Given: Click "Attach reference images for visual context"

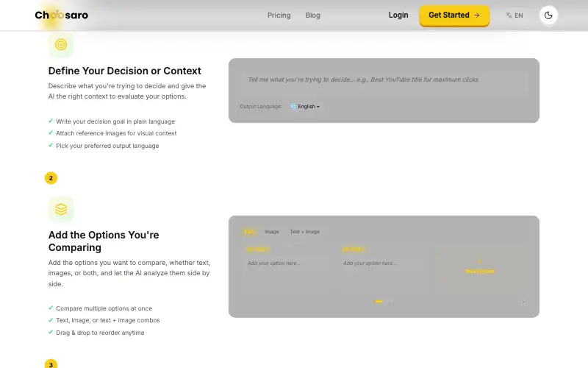Looking at the screenshot, I should click(x=116, y=133).
